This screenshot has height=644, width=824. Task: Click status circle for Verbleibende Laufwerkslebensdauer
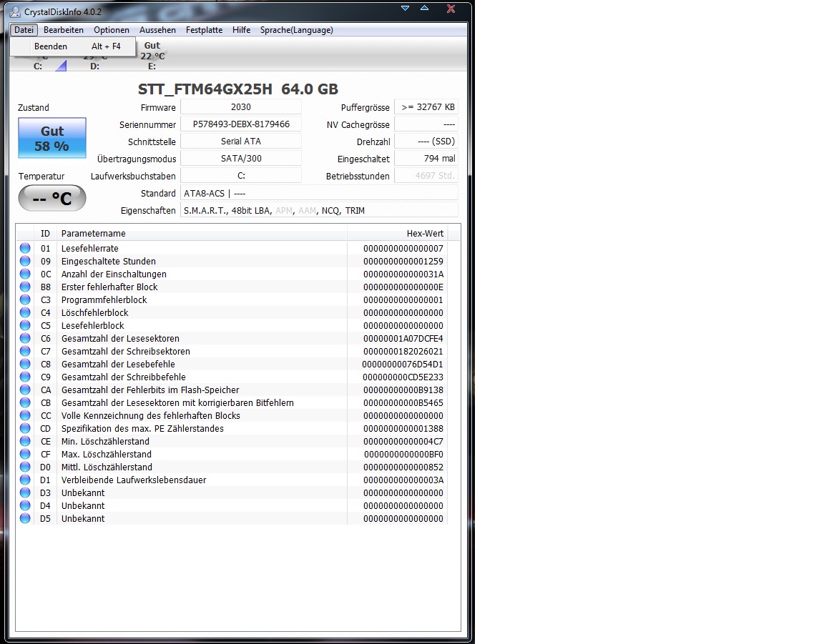tap(25, 480)
